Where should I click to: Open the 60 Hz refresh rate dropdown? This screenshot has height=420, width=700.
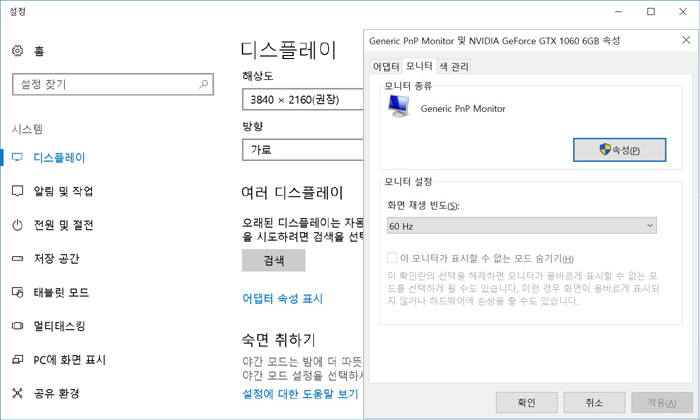[521, 226]
